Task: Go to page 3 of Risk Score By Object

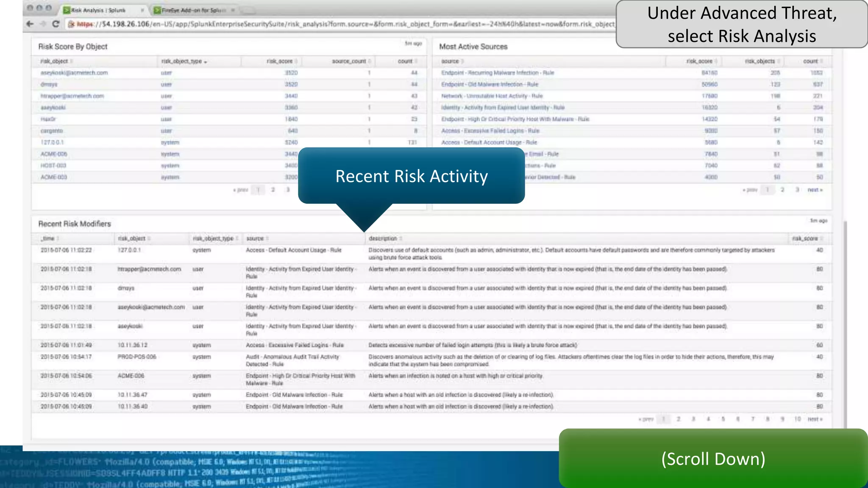Action: [288, 190]
